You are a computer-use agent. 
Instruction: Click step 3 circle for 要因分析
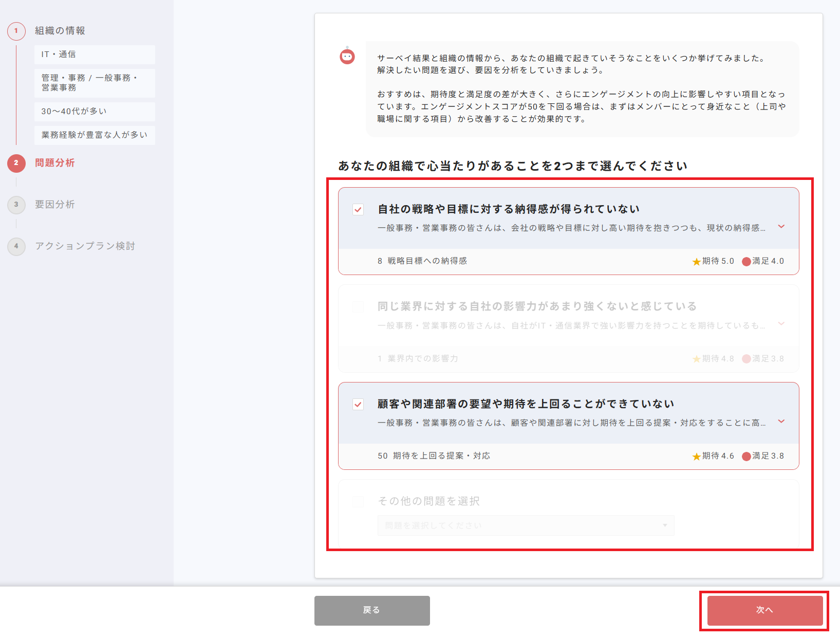16,205
